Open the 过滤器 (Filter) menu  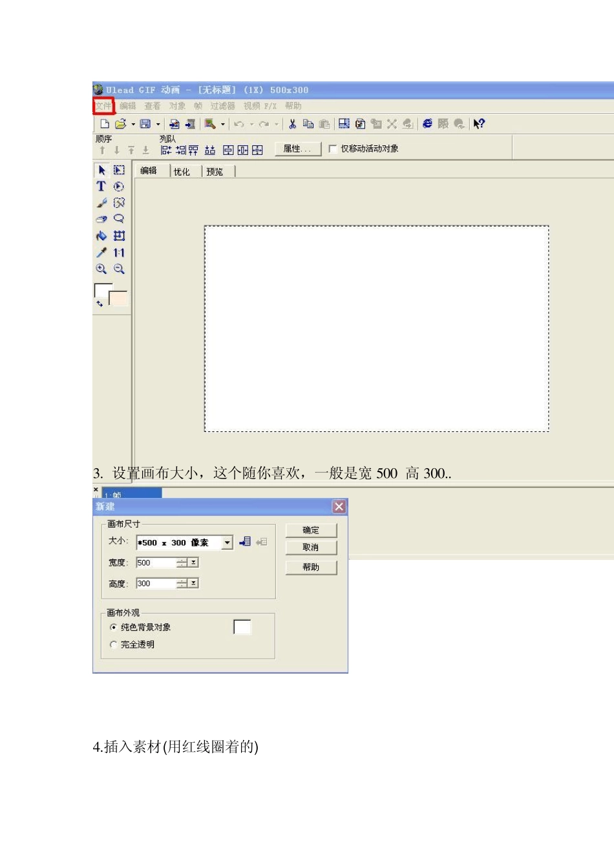pyautogui.click(x=222, y=106)
